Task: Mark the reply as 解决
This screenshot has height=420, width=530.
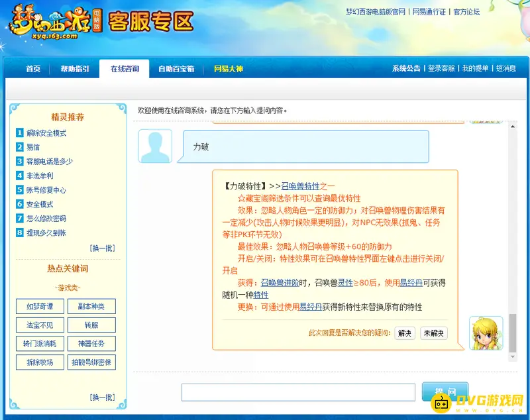Action: (x=405, y=333)
